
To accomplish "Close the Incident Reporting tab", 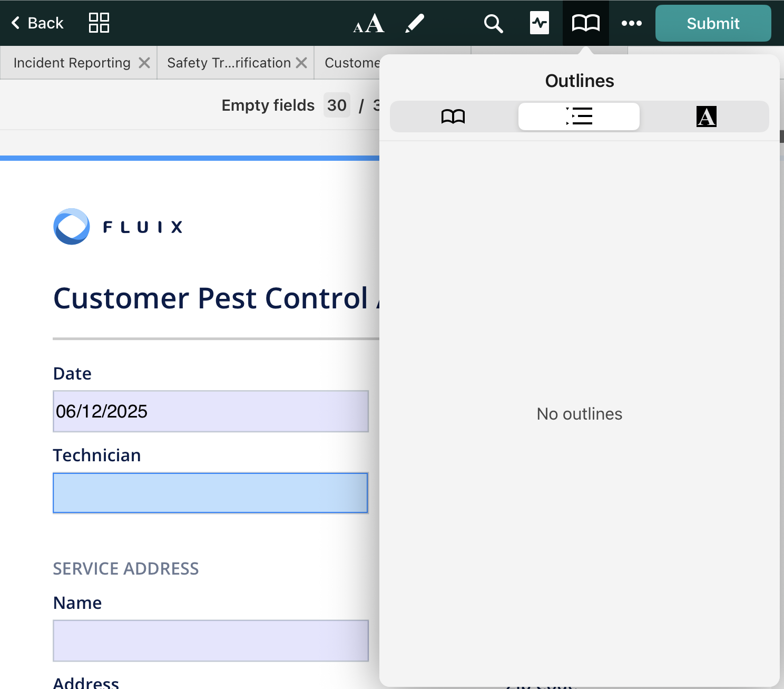I will pyautogui.click(x=144, y=63).
